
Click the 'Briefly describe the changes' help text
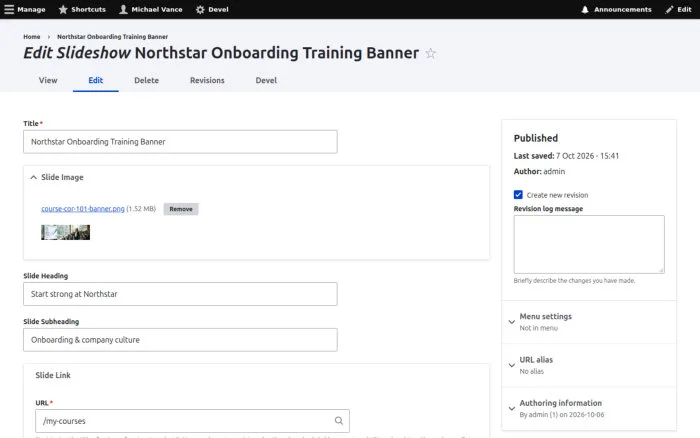click(574, 280)
